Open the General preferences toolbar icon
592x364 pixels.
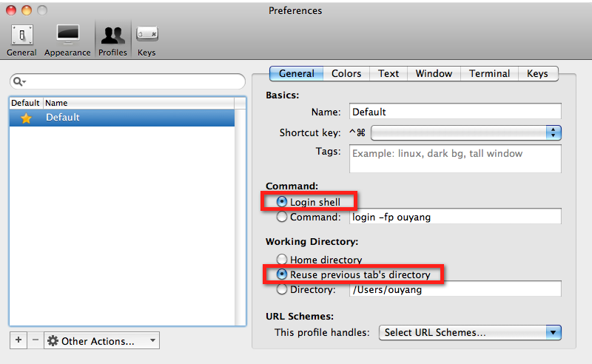pos(21,39)
